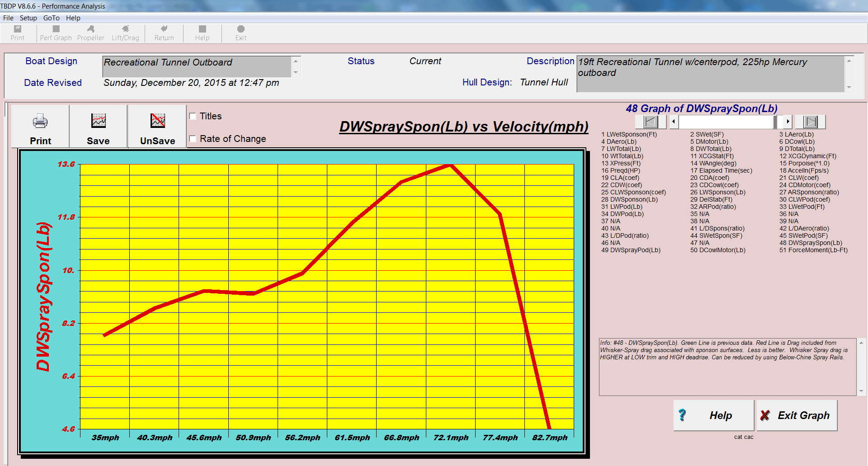Select '18 Acceln(Fps/s)' in graph list
This screenshot has width=868, height=466.
click(804, 170)
